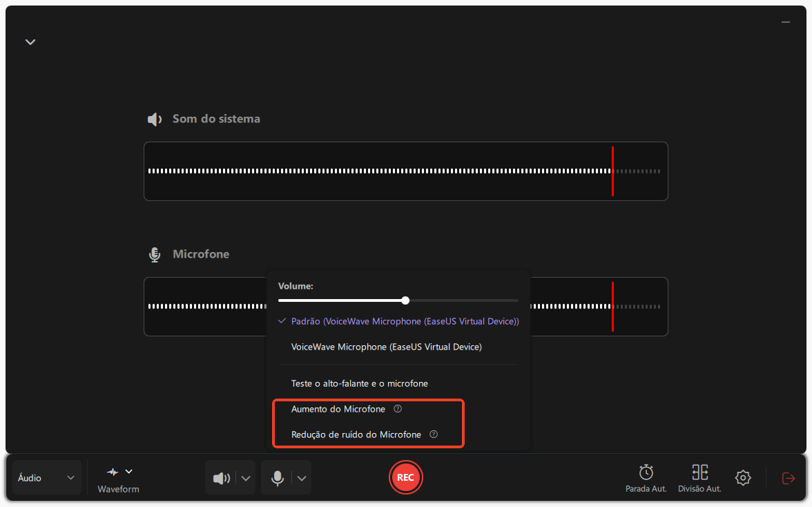Start recording with the REC button
The width and height of the screenshot is (812, 507).
click(405, 477)
